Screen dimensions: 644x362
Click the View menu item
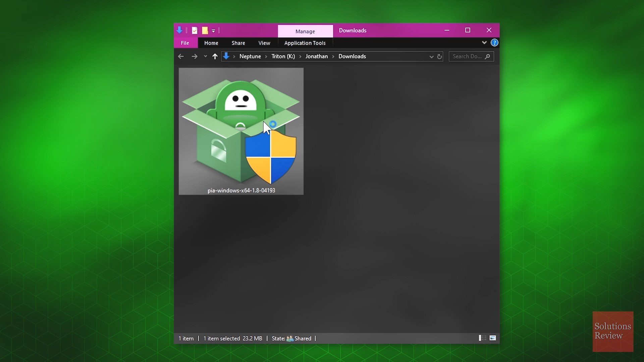[x=264, y=43]
